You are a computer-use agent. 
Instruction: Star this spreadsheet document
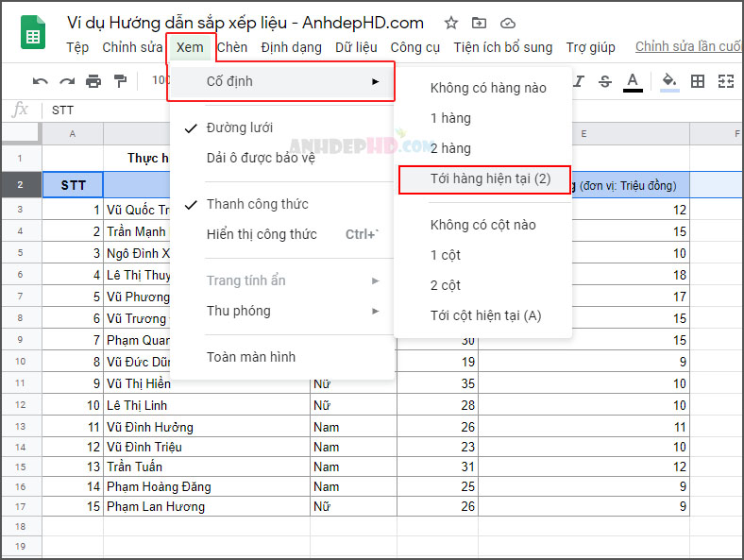point(450,23)
